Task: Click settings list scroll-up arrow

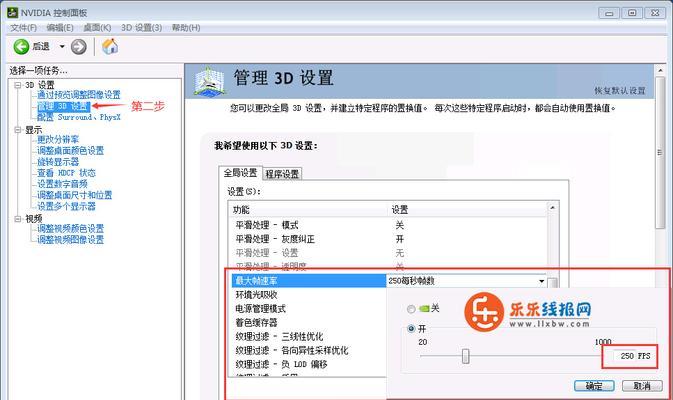Action: point(553,208)
